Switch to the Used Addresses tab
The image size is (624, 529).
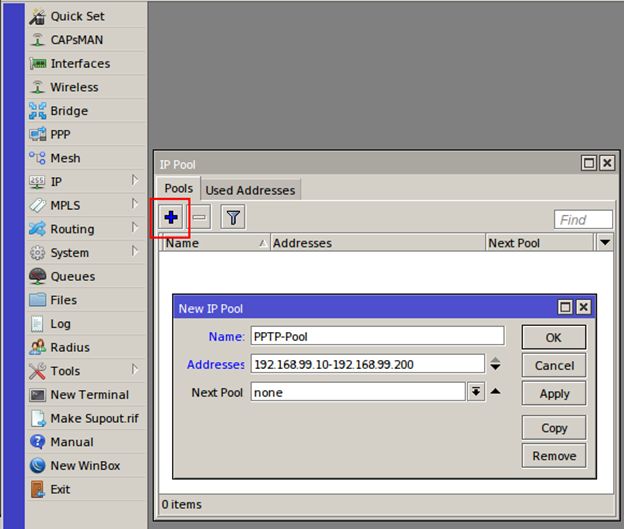click(x=250, y=190)
